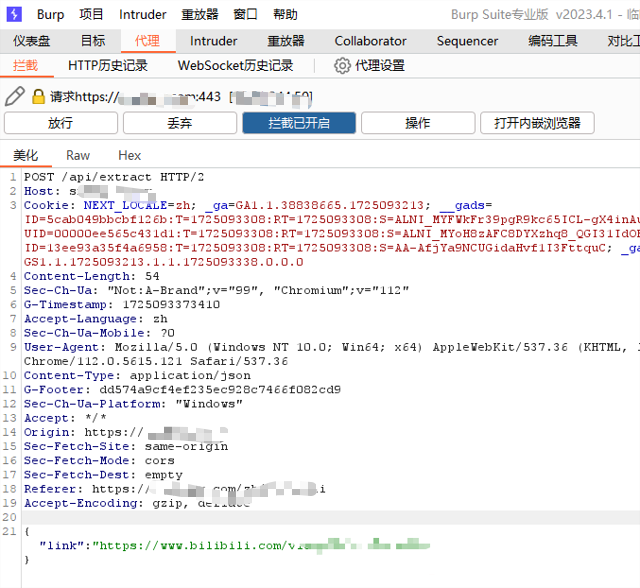Screen dimensions: 640x588
Task: Open the Burp menu
Action: (50, 14)
